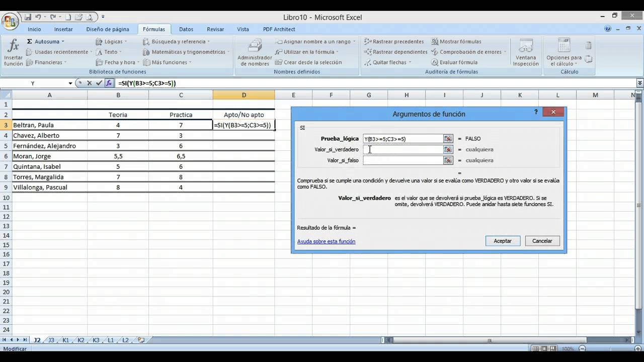Open the Office button menu
This screenshot has width=644, height=362.
10,21
